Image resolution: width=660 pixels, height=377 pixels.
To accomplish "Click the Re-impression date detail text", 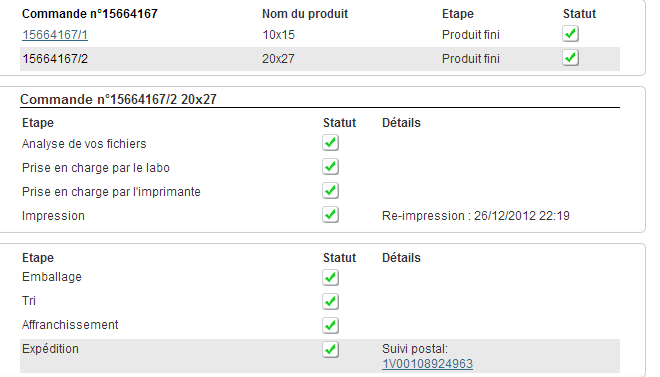I will 476,216.
